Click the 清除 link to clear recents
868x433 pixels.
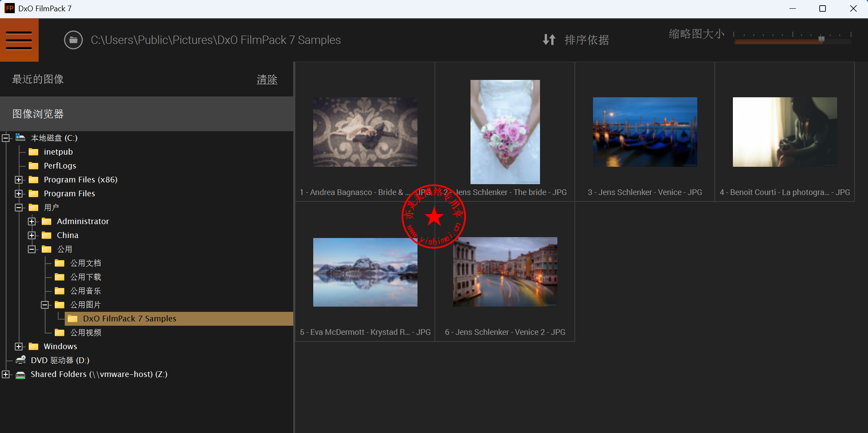[267, 79]
